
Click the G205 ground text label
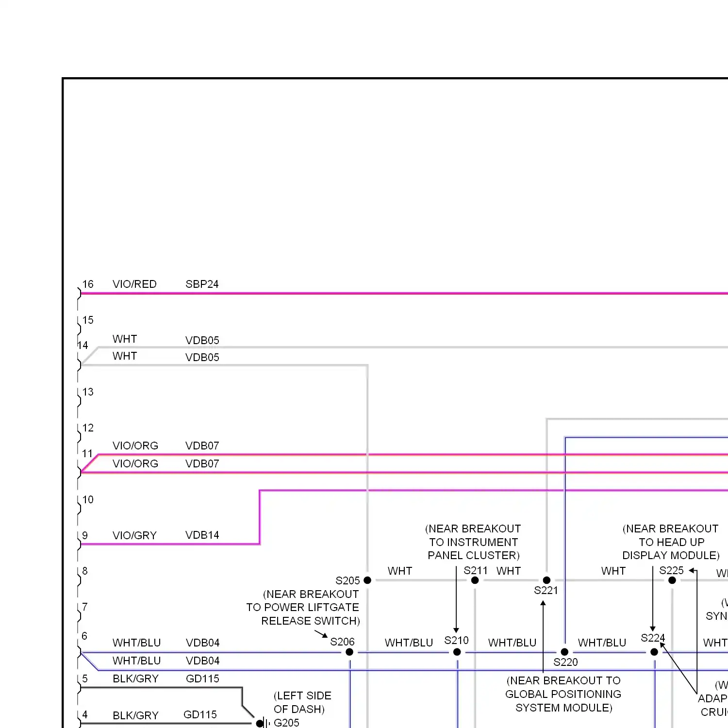[x=286, y=723]
